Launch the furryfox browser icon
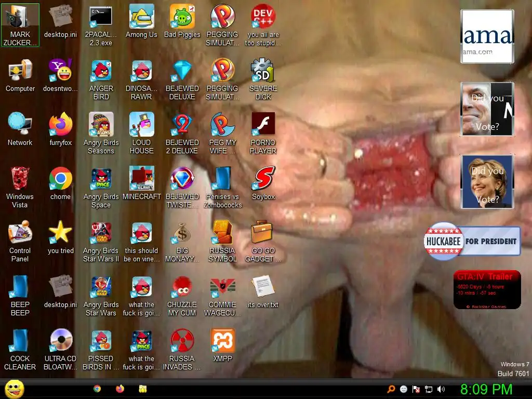This screenshot has height=399, width=532. (x=60, y=129)
